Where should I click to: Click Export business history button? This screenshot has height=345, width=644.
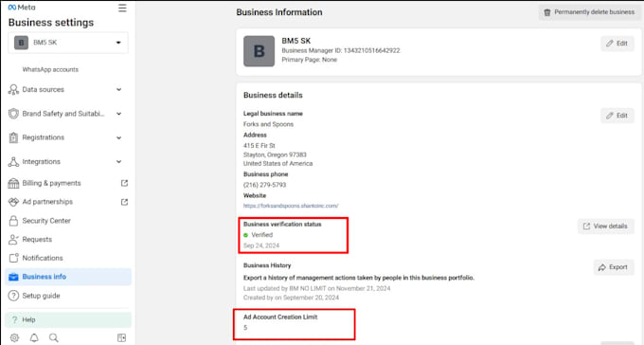coord(614,267)
